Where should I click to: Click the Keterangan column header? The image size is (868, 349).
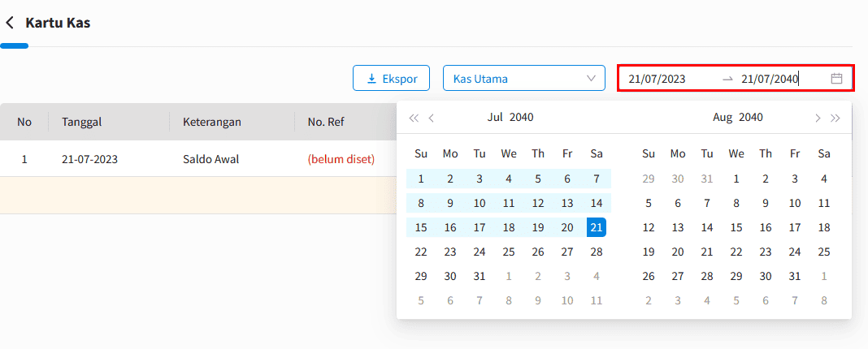pyautogui.click(x=212, y=122)
